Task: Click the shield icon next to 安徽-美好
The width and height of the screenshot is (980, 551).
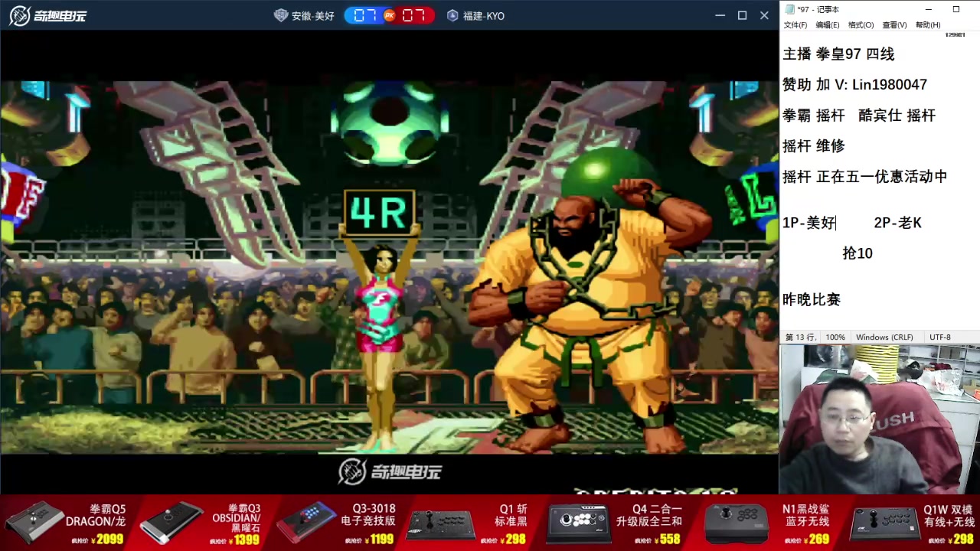Action: (280, 15)
